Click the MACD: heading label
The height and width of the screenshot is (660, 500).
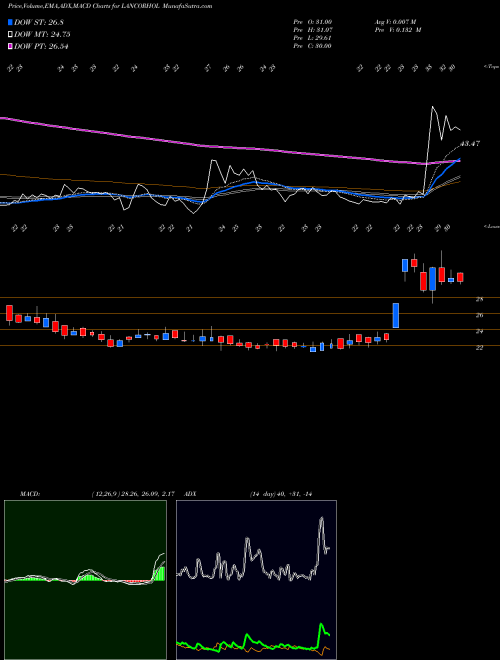(30, 494)
